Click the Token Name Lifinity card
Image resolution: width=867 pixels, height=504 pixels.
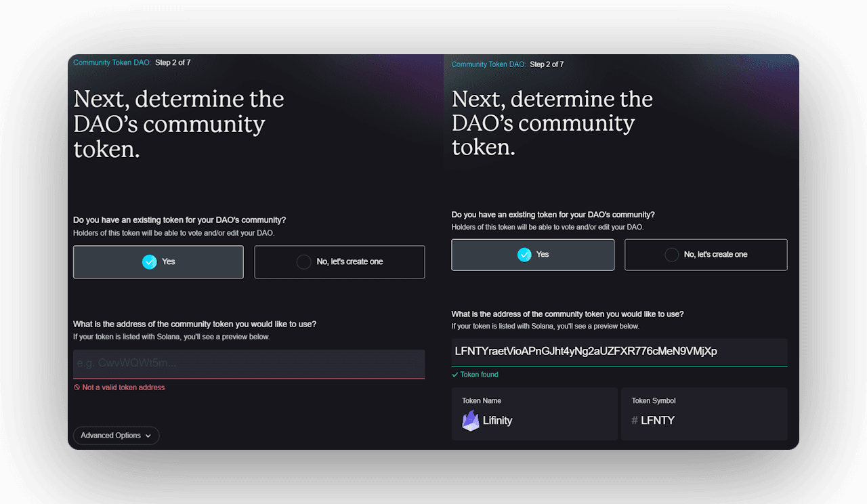pos(534,414)
